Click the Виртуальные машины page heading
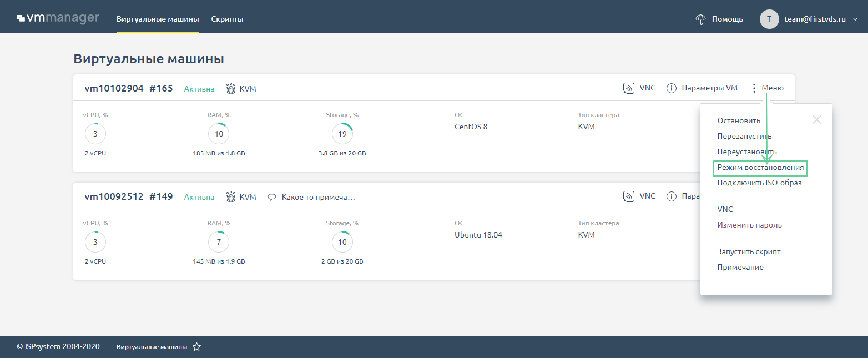Screen dimensions: 868x358 [x=149, y=59]
